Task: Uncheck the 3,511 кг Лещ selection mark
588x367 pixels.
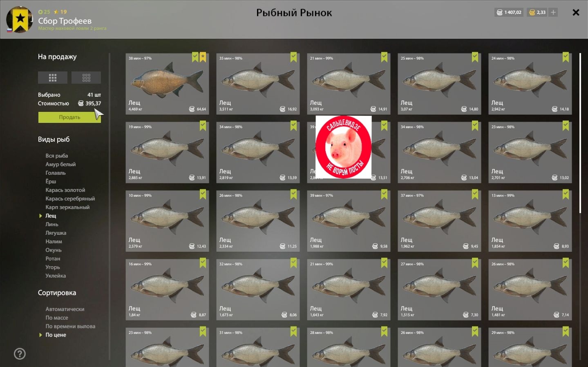Action: coord(293,58)
